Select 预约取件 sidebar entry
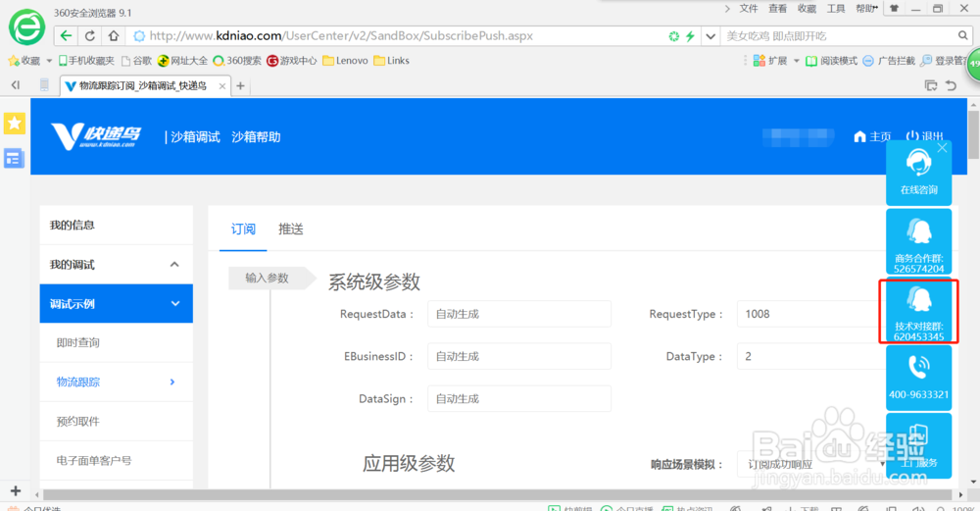The image size is (980, 511). [117, 422]
